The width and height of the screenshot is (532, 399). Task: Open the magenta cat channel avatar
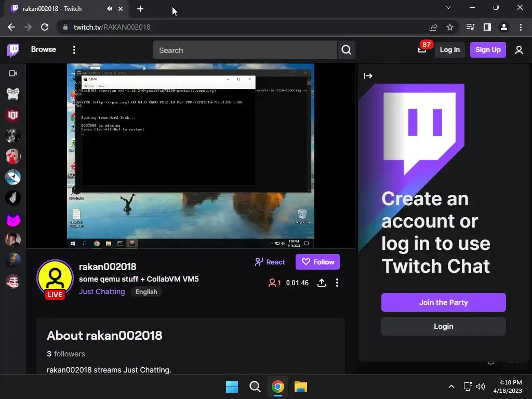pos(13,220)
